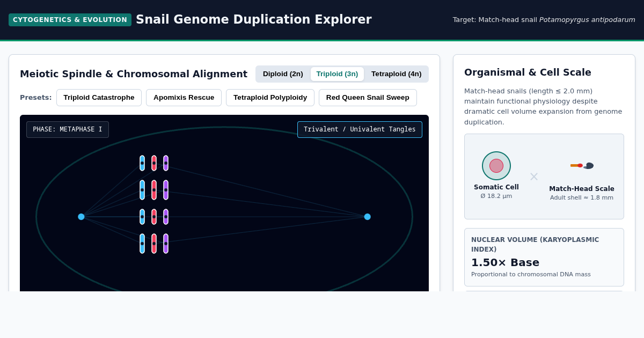Click the bottom-row blue chromosome
This screenshot has width=644, height=338.
(x=142, y=244)
